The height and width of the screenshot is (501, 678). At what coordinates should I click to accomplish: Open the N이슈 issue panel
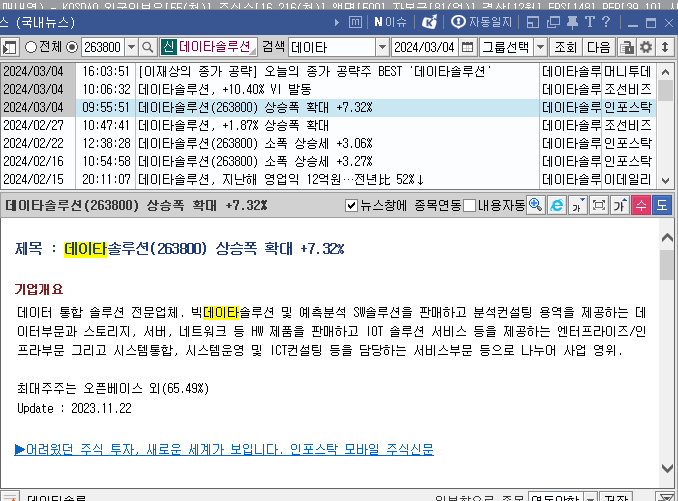(x=390, y=22)
